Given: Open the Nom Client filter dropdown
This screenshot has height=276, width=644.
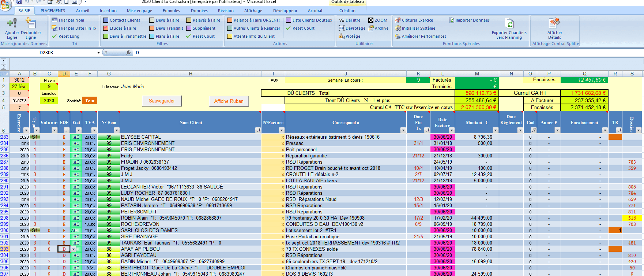Looking at the screenshot, I should point(258,130).
